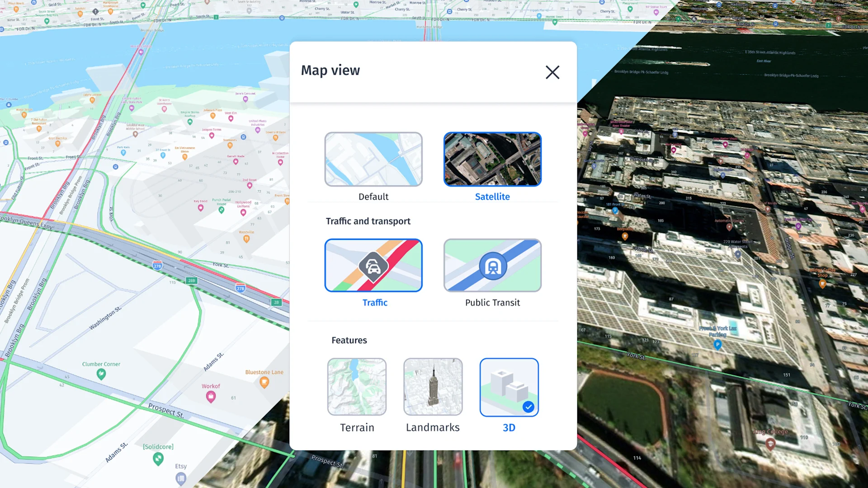
Task: Enable the Terrain feature
Action: pos(357,387)
